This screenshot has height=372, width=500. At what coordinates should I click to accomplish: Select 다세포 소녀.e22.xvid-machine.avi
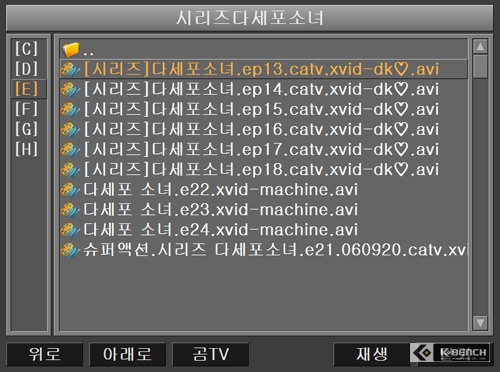coord(263,189)
